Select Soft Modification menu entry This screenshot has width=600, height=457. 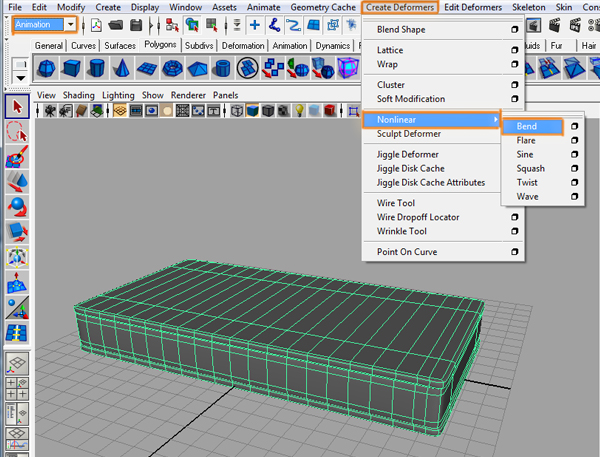(x=411, y=99)
